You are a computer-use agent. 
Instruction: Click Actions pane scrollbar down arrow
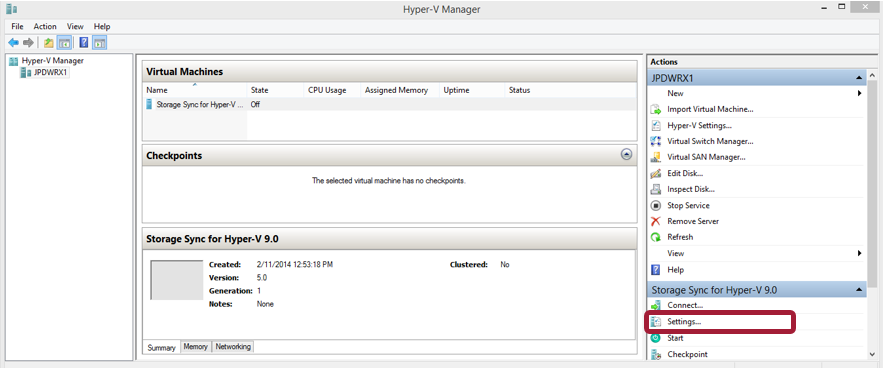click(x=873, y=354)
